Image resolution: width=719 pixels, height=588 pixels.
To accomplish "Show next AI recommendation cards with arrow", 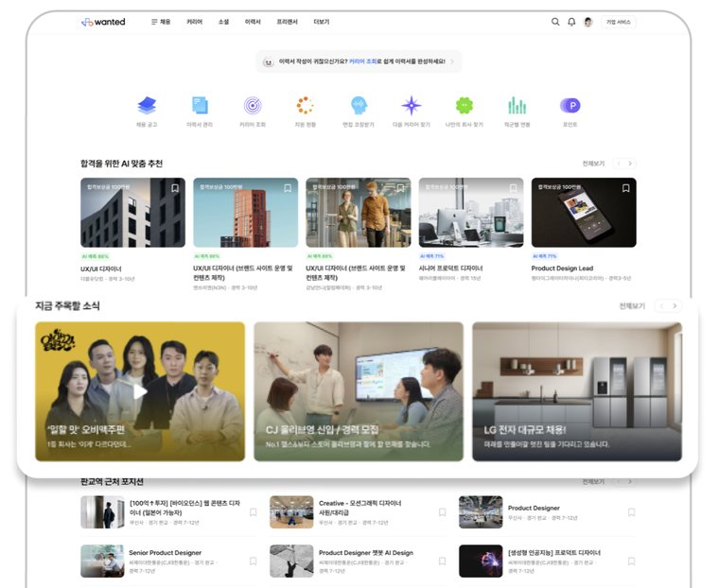I will pos(630,164).
